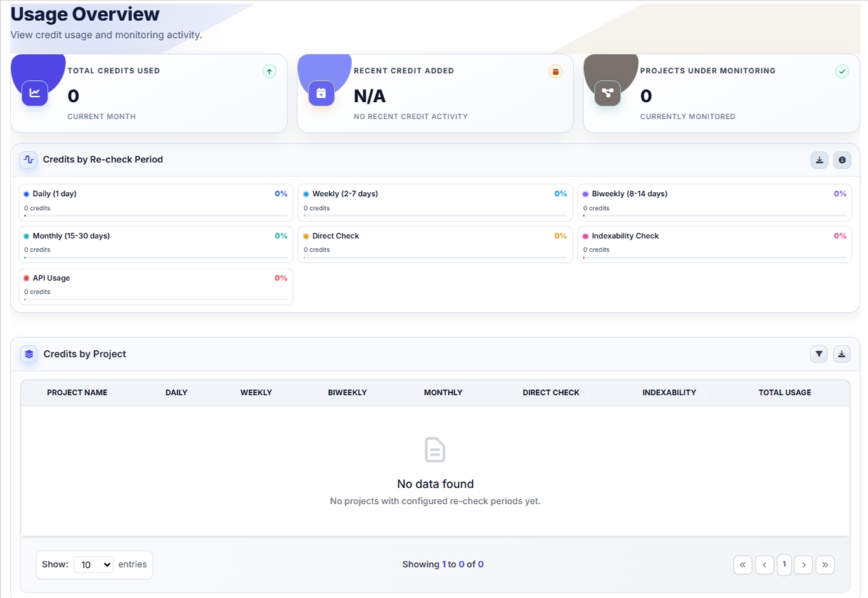
Task: Sort by the Biweekly column header
Action: coord(347,393)
